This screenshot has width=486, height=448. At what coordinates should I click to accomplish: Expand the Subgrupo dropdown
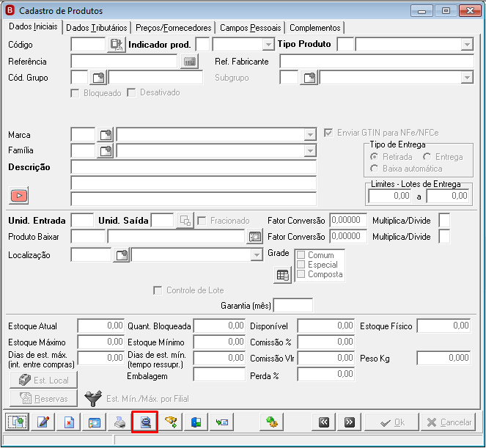point(467,78)
